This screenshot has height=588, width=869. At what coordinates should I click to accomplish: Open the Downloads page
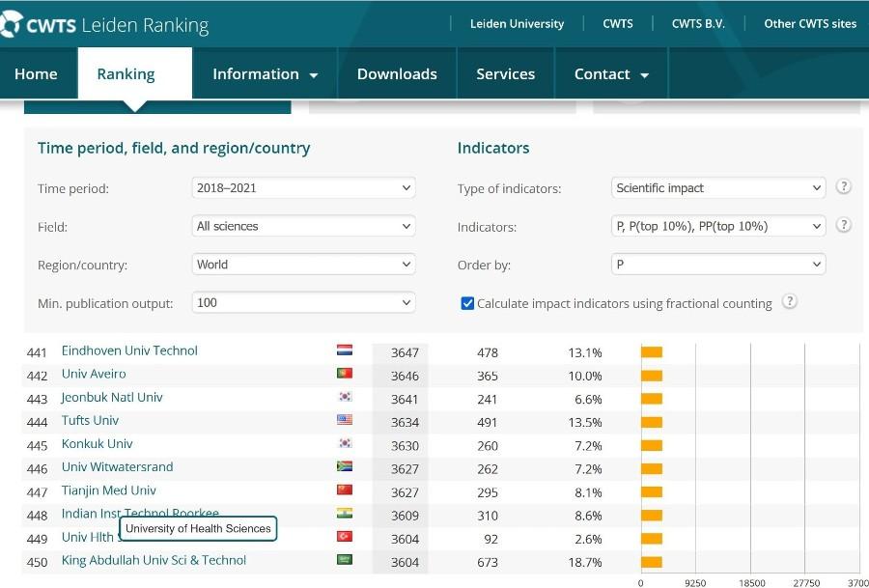pos(397,73)
